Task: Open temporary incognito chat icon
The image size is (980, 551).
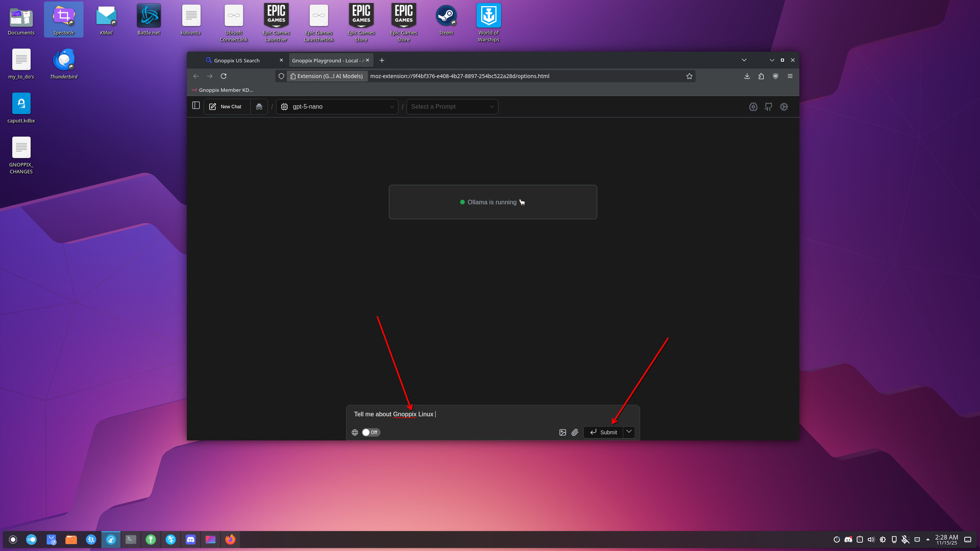Action: tap(259, 107)
